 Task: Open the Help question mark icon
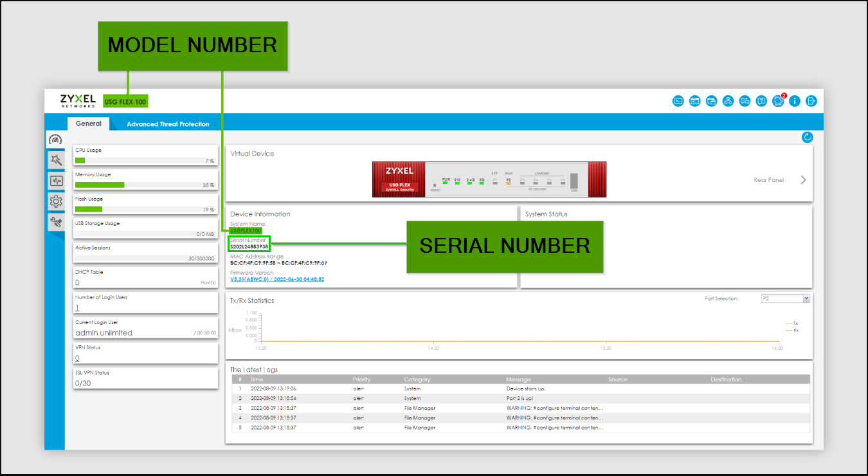tap(761, 101)
